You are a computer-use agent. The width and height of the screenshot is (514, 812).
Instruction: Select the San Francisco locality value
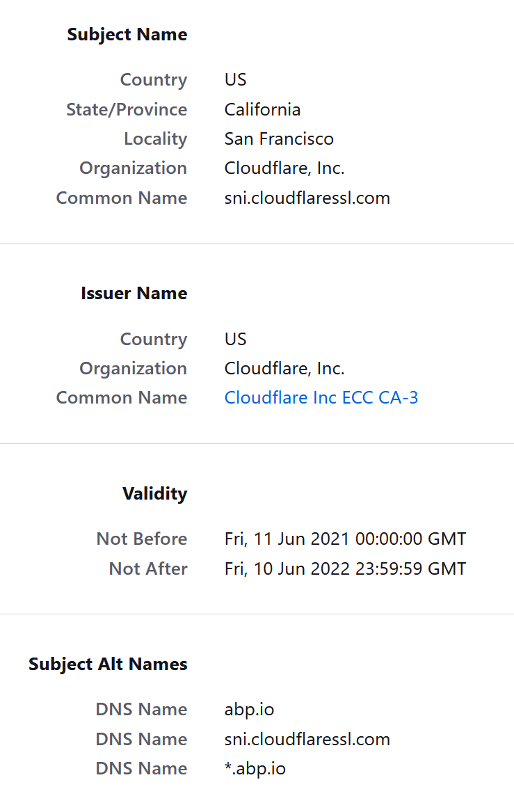point(279,139)
